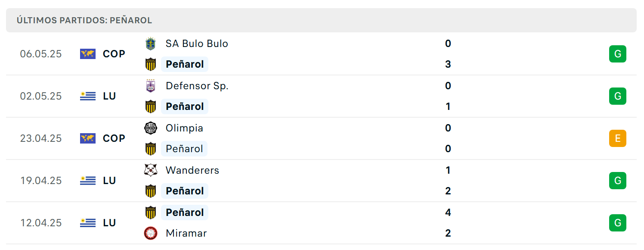The width and height of the screenshot is (644, 250).
Task: Open SA Bulo Bulo team link
Action: tap(197, 44)
